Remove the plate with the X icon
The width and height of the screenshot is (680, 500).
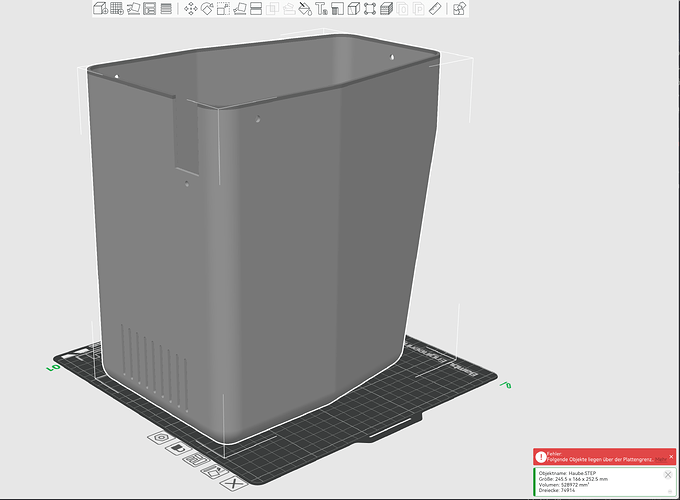[234, 483]
